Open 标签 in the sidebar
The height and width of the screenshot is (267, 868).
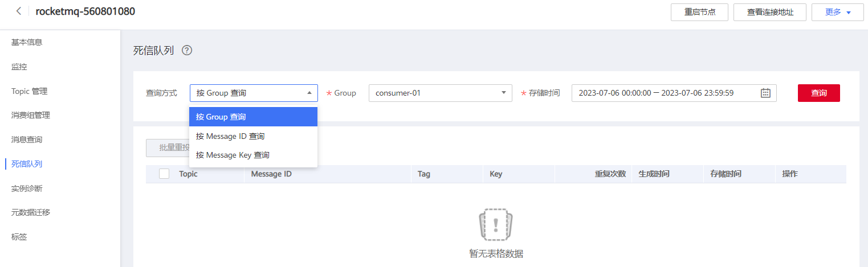pyautogui.click(x=19, y=237)
